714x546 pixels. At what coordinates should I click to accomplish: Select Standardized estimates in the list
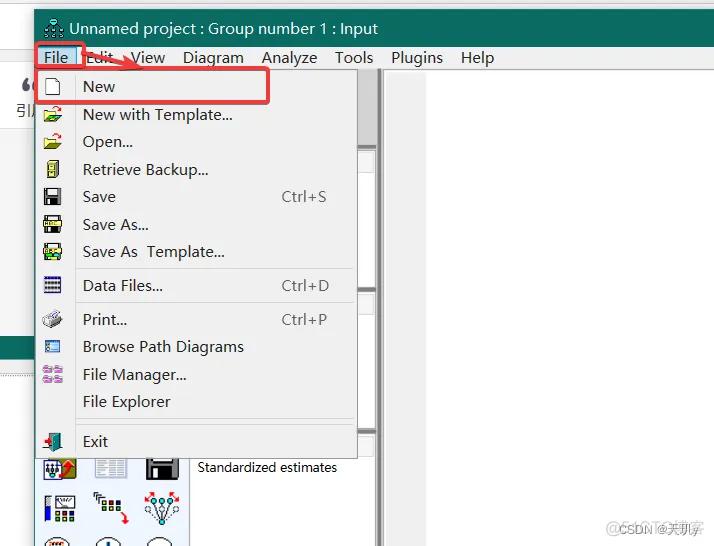click(267, 467)
